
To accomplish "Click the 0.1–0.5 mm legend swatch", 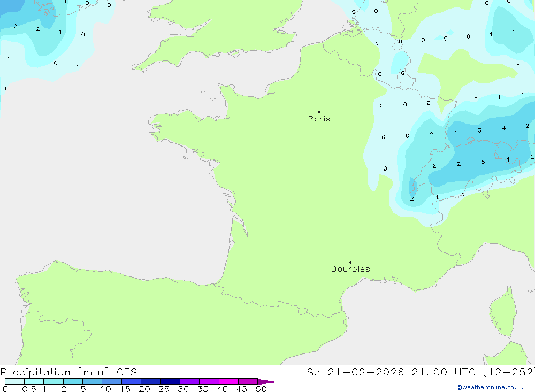I will click(x=14, y=381).
